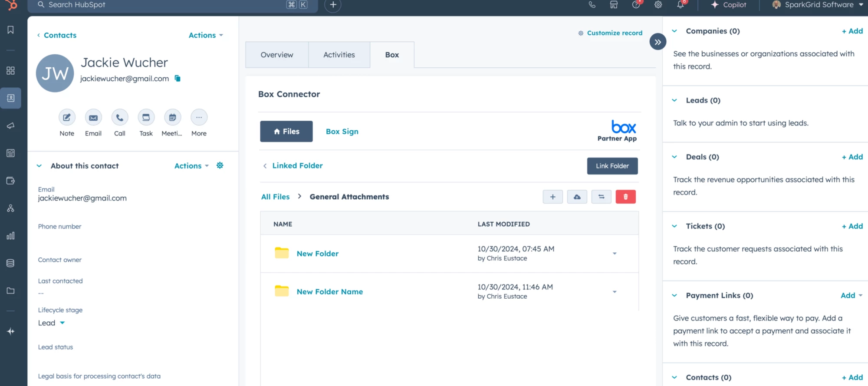Click the upload cloud button in Box
Screen dimensions: 868x386
coord(577,197)
